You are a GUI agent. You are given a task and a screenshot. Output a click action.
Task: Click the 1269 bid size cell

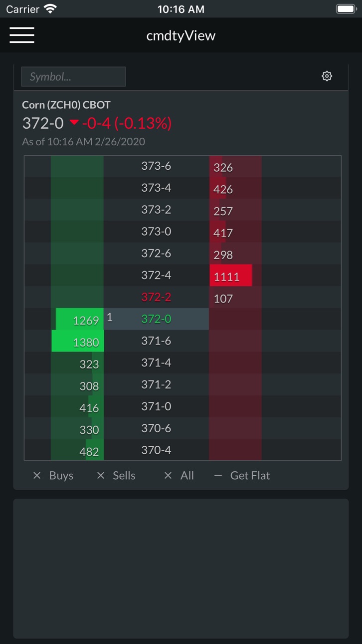(x=80, y=320)
